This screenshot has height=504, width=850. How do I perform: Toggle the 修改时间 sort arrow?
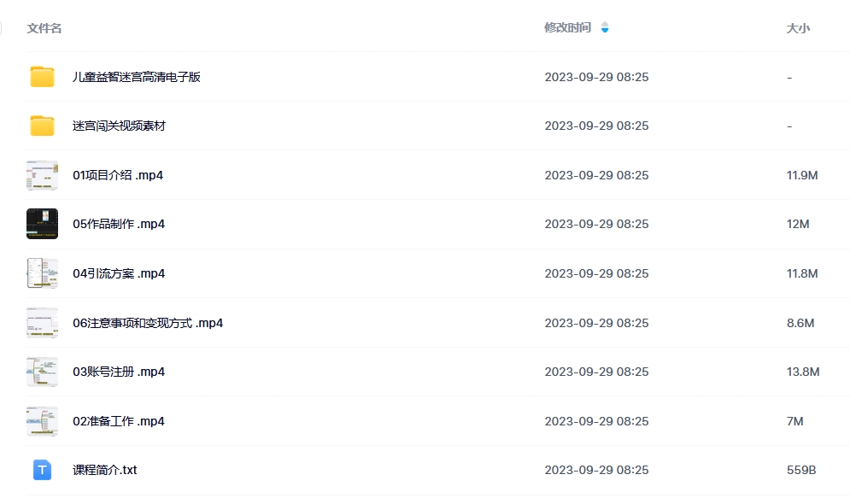605,27
